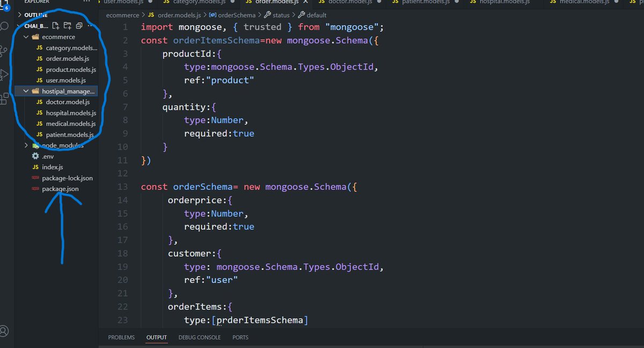Image resolution: width=644 pixels, height=348 pixels.
Task: Open the package.json file
Action: 61,189
